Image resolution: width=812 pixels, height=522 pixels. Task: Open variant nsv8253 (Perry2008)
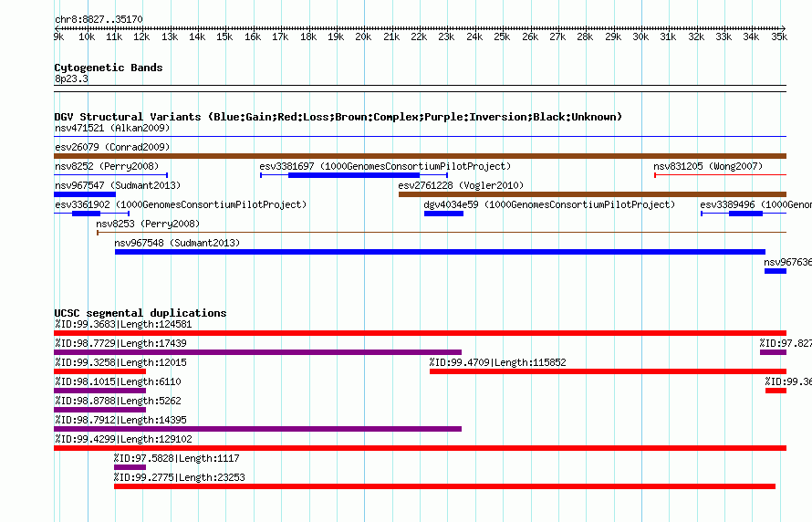coord(148,224)
